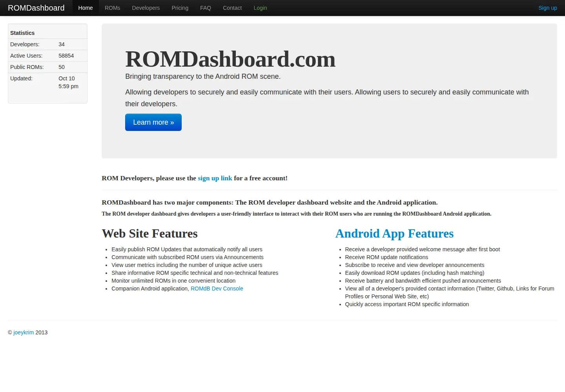Open the ROMdB Dev Console link
Image resolution: width=565 pixels, height=392 pixels.
pyautogui.click(x=217, y=289)
